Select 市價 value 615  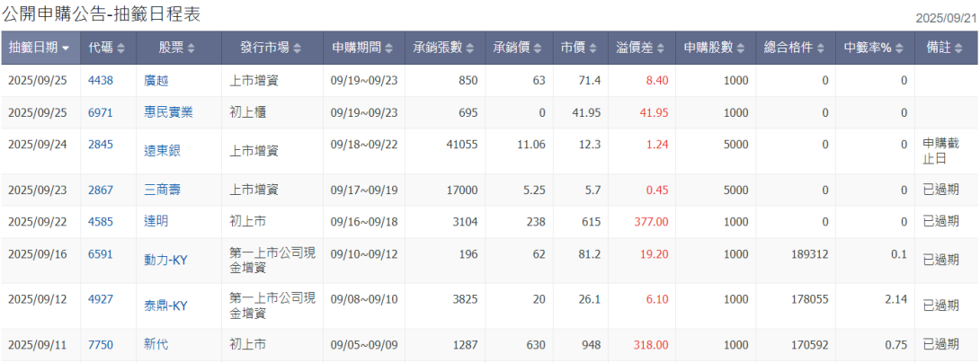591,221
